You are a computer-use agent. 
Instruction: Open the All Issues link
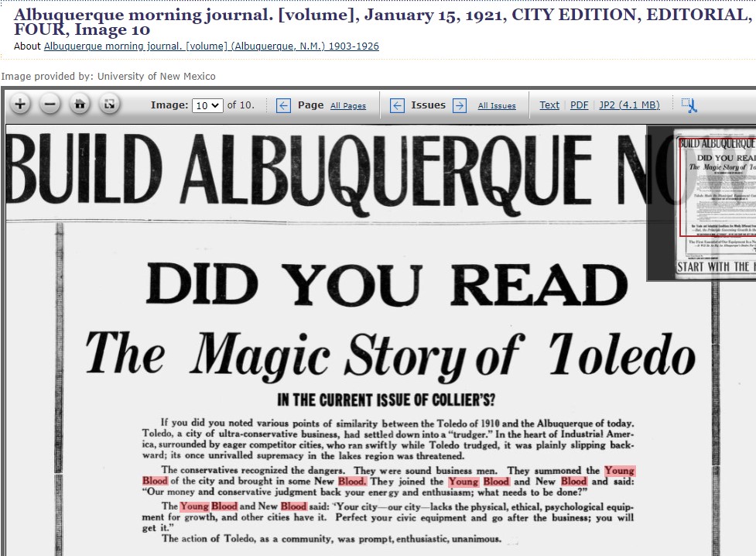(497, 105)
